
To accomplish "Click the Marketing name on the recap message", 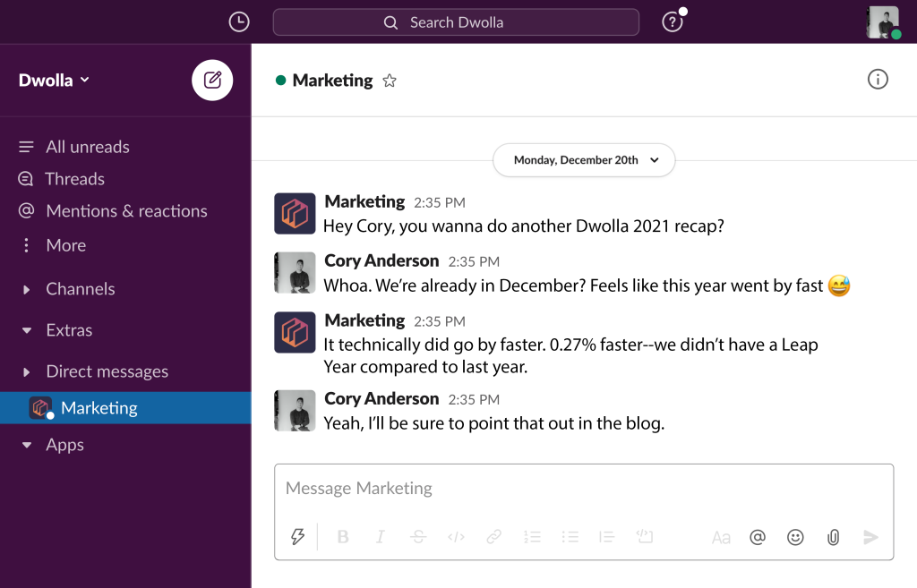I will point(364,201).
